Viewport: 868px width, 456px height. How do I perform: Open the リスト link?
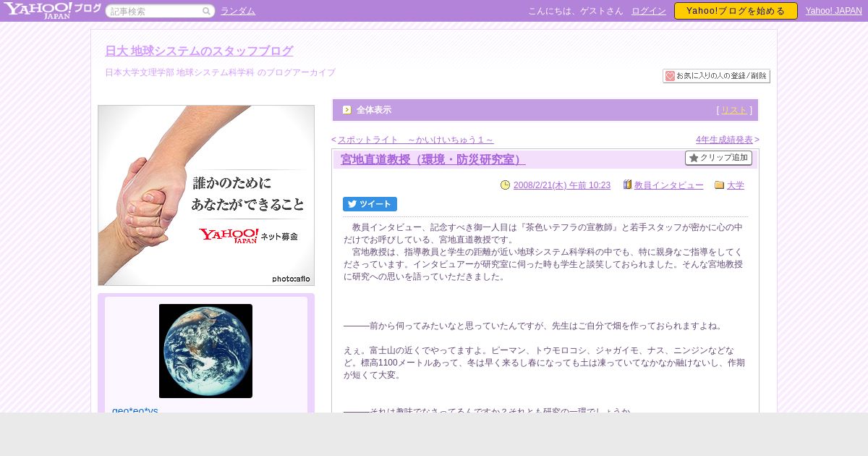click(x=734, y=110)
